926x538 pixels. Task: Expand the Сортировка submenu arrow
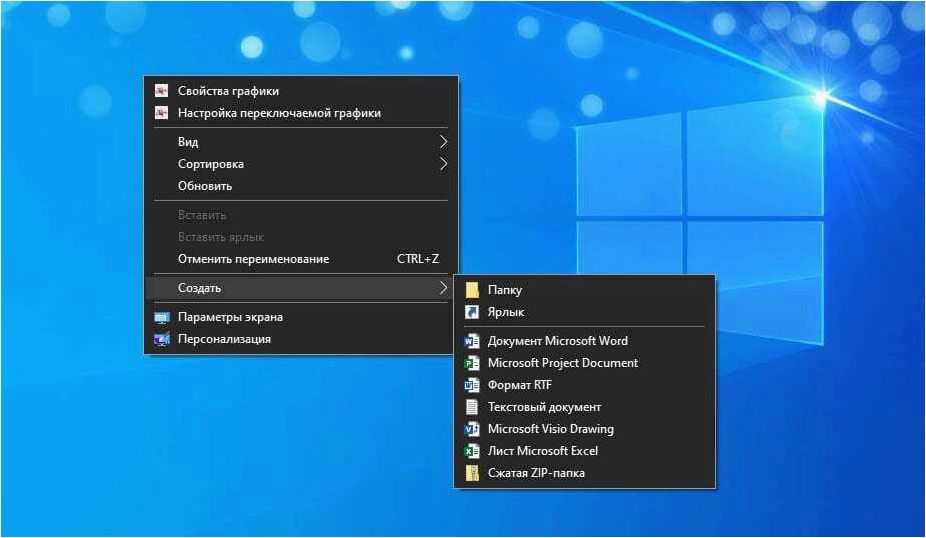[x=443, y=164]
